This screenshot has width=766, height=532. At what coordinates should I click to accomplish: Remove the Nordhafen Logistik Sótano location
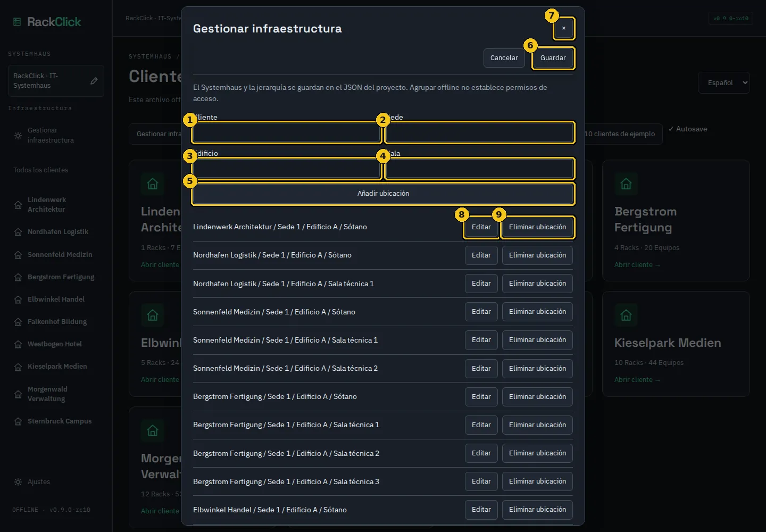537,255
